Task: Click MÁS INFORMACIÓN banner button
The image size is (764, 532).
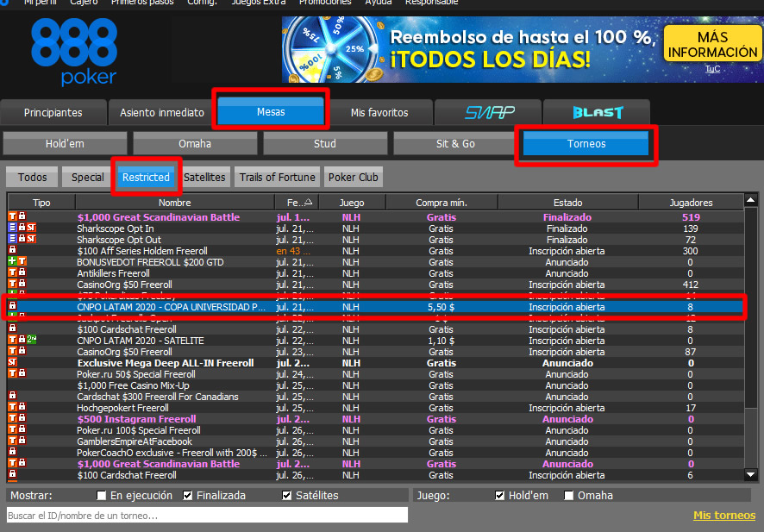Action: [712, 44]
